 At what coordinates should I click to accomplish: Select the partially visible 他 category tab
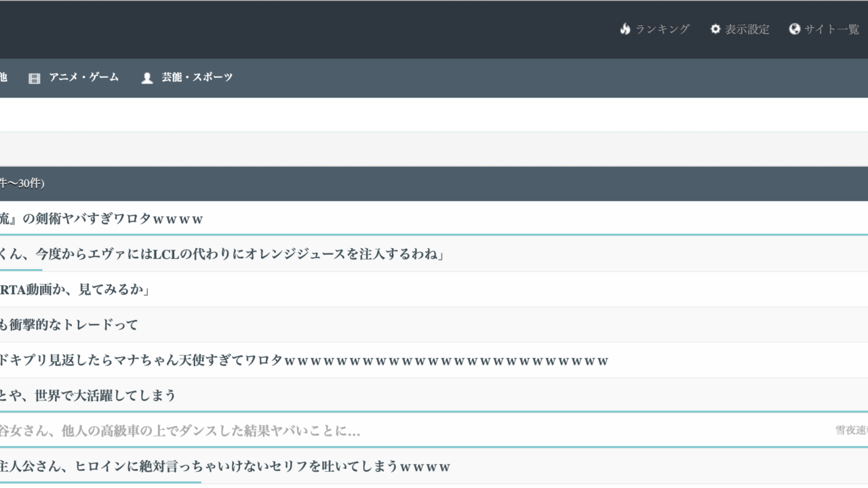tap(3, 77)
